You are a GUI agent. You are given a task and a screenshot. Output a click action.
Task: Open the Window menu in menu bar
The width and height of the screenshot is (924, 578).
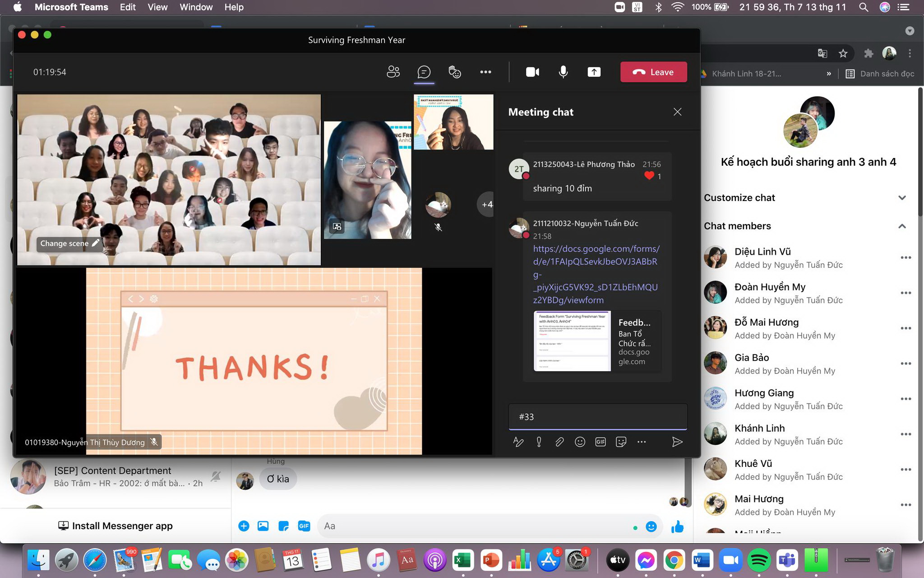(x=196, y=7)
